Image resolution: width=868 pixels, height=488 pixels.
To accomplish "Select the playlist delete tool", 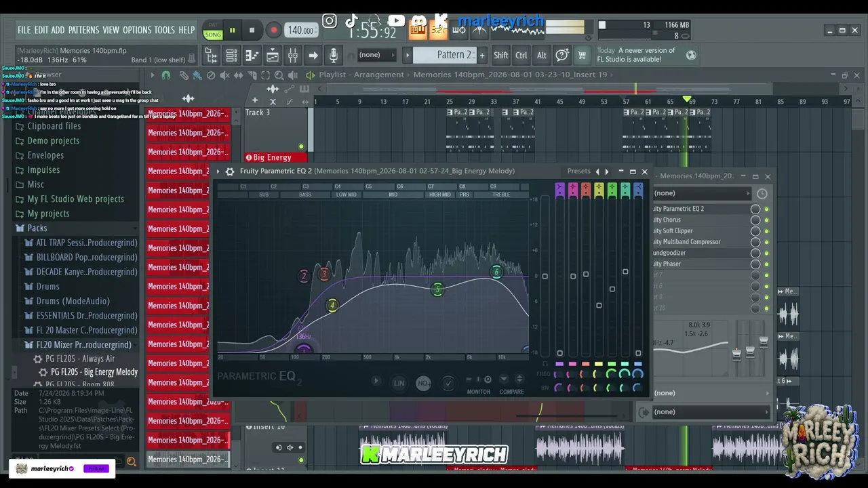I will click(211, 75).
